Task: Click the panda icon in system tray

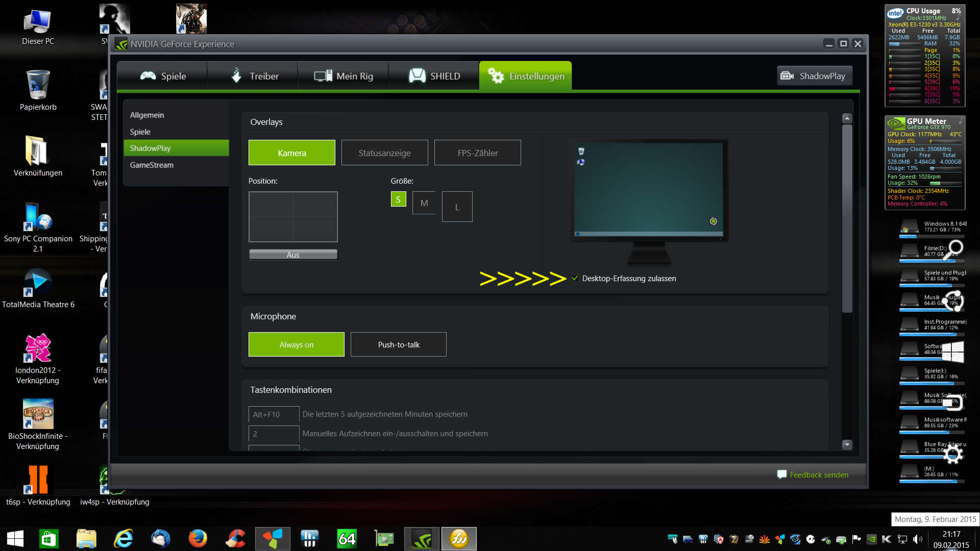Action: pos(811,539)
